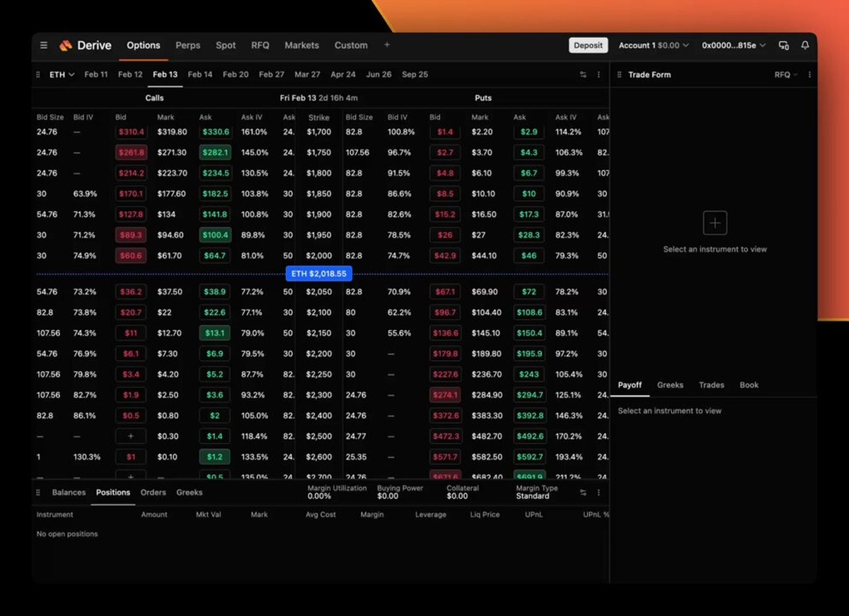Open the Spot tab
The image size is (849, 616).
[x=226, y=45]
